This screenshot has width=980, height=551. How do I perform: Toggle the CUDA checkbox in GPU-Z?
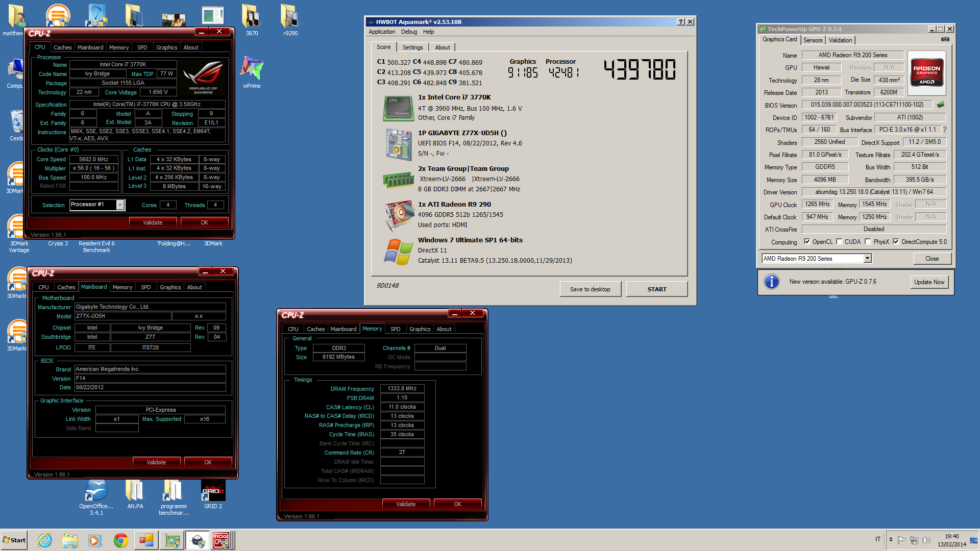click(839, 242)
